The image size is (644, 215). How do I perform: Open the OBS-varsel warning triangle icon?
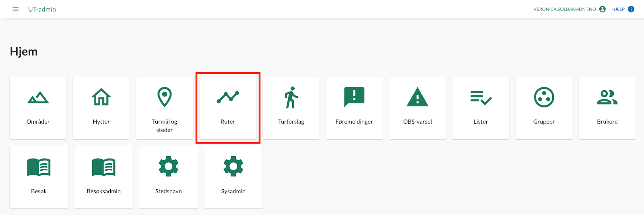click(x=417, y=97)
